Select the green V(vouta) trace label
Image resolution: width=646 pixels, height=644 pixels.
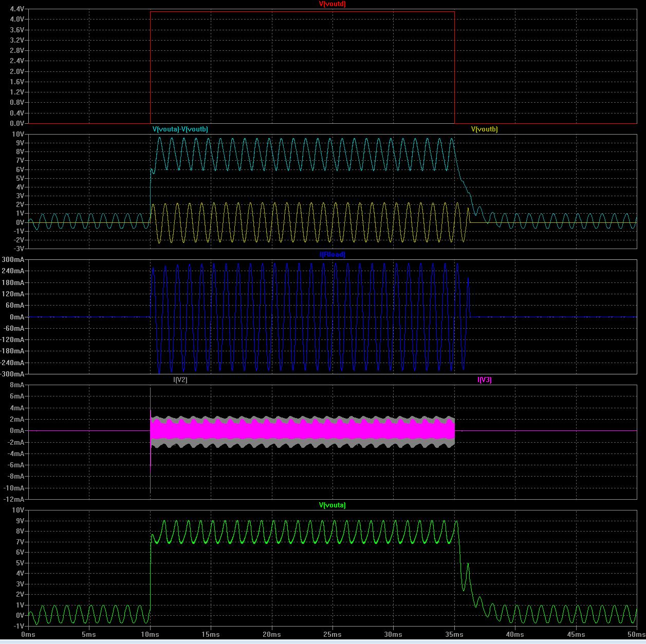(332, 505)
